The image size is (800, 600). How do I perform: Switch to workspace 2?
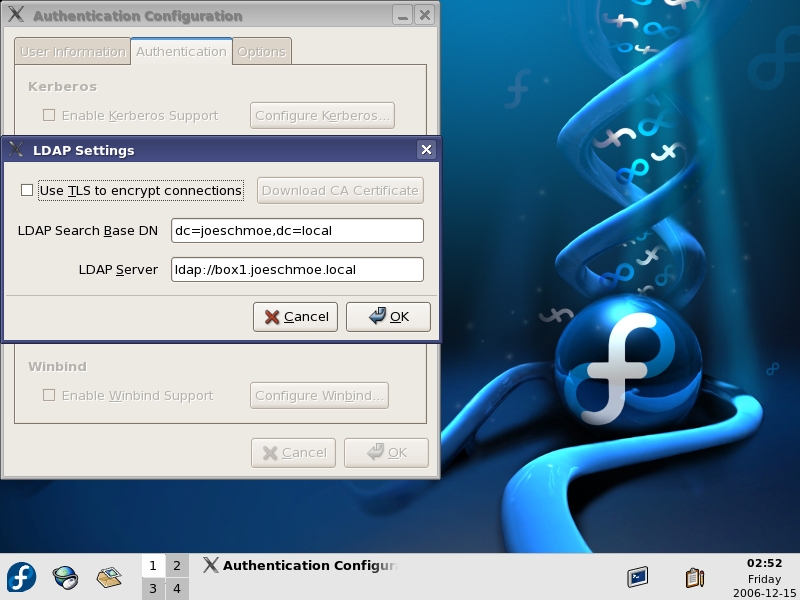(177, 565)
